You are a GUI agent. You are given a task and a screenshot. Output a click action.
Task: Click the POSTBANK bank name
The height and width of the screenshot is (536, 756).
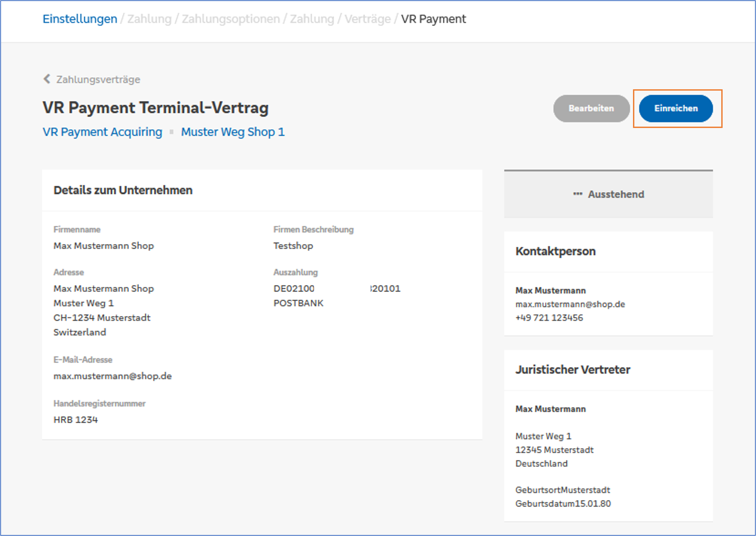(x=298, y=303)
